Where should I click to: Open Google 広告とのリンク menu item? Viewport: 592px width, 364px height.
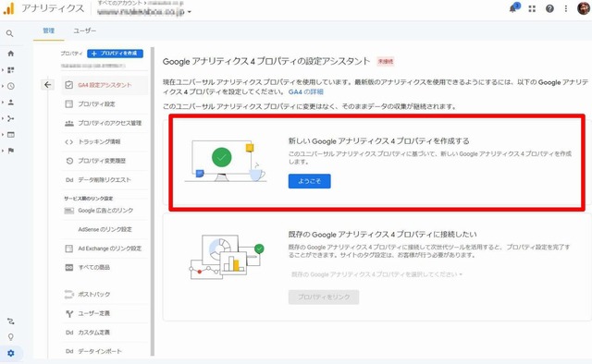point(105,211)
